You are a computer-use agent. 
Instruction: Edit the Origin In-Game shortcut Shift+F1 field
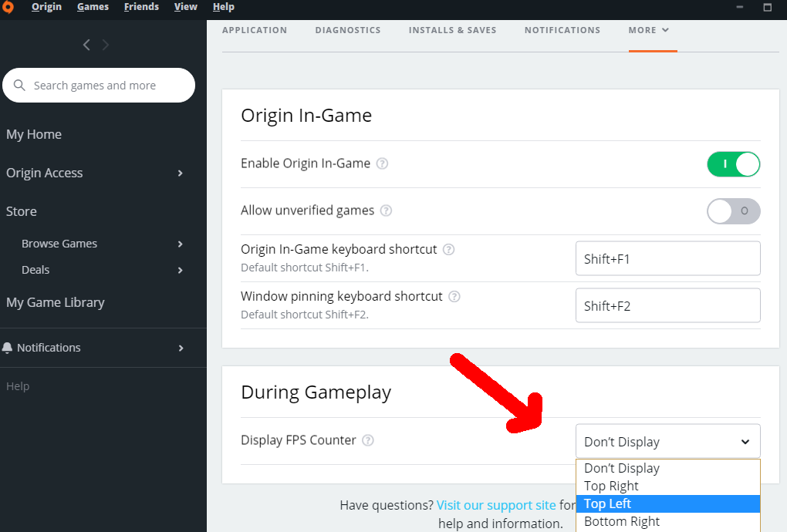pyautogui.click(x=667, y=259)
